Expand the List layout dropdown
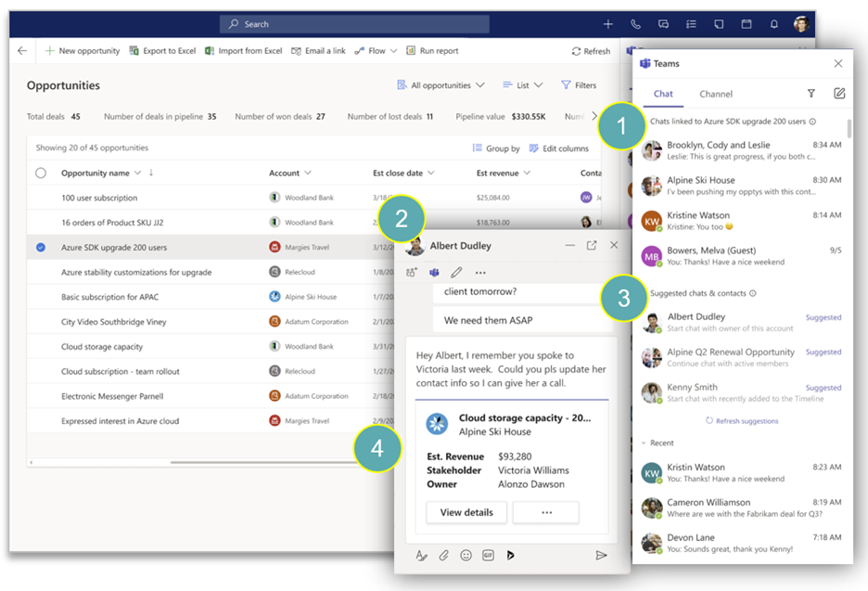The height and width of the screenshot is (591, 868). [523, 85]
